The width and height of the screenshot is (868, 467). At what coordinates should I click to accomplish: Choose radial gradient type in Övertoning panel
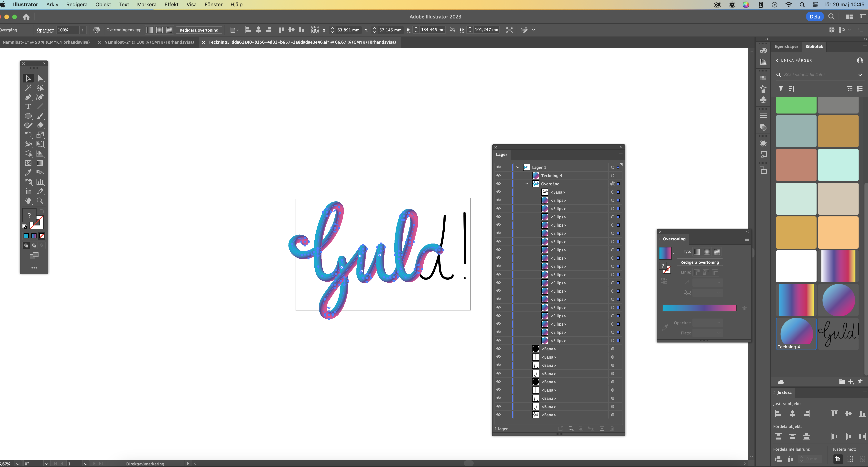[707, 251]
